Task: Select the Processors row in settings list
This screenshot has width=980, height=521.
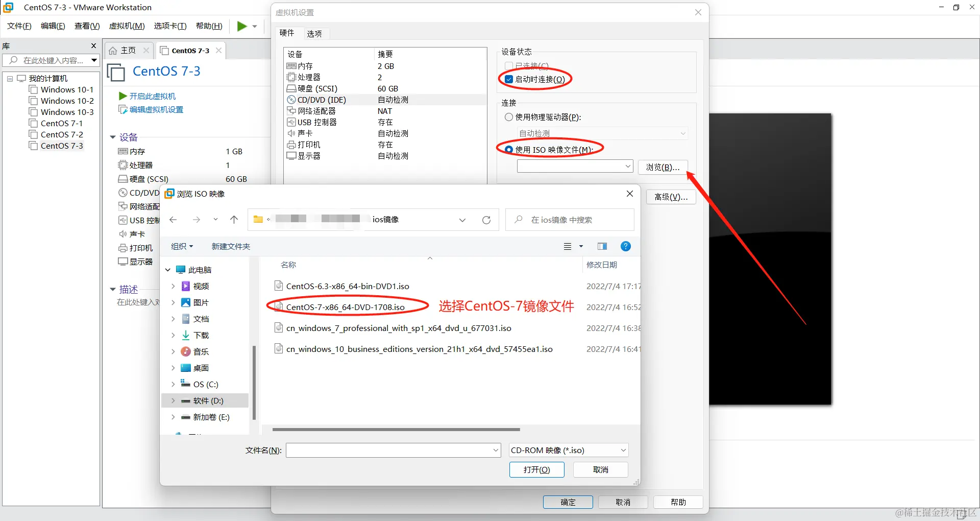Action: tap(385, 77)
